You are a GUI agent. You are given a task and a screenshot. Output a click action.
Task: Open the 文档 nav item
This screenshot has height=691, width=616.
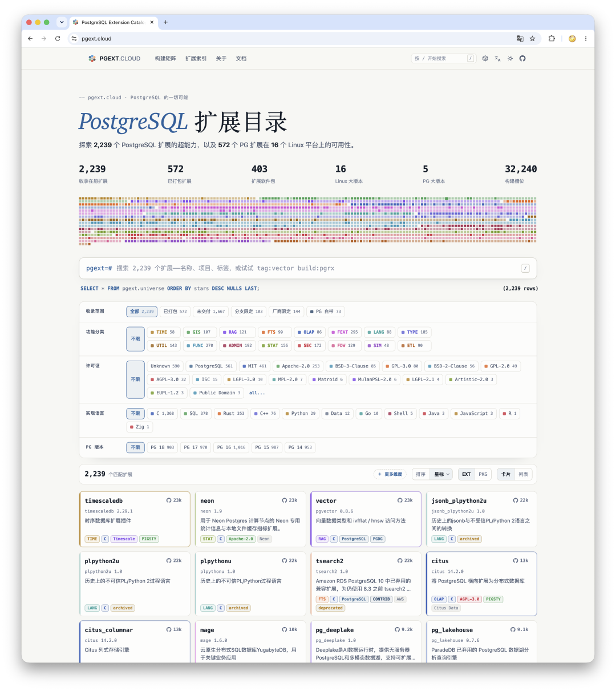pyautogui.click(x=241, y=58)
